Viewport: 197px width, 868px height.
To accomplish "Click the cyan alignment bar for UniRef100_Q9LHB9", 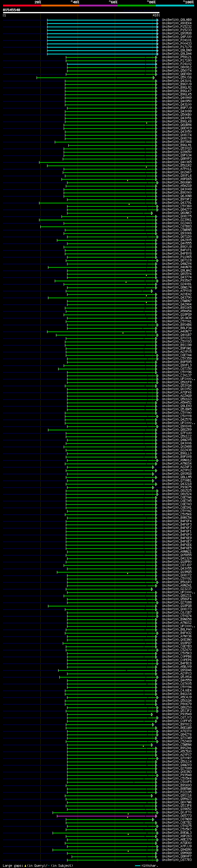I will 103,20.
